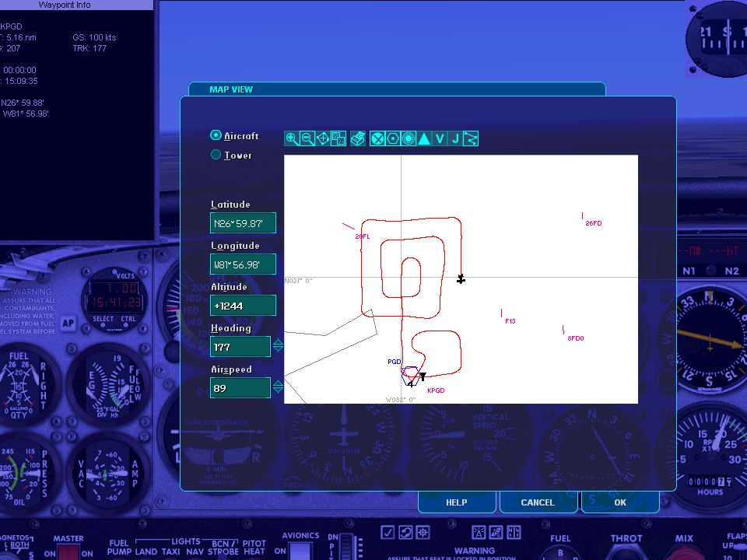Click the Airspeed value field
The height and width of the screenshot is (560, 747).
(240, 387)
